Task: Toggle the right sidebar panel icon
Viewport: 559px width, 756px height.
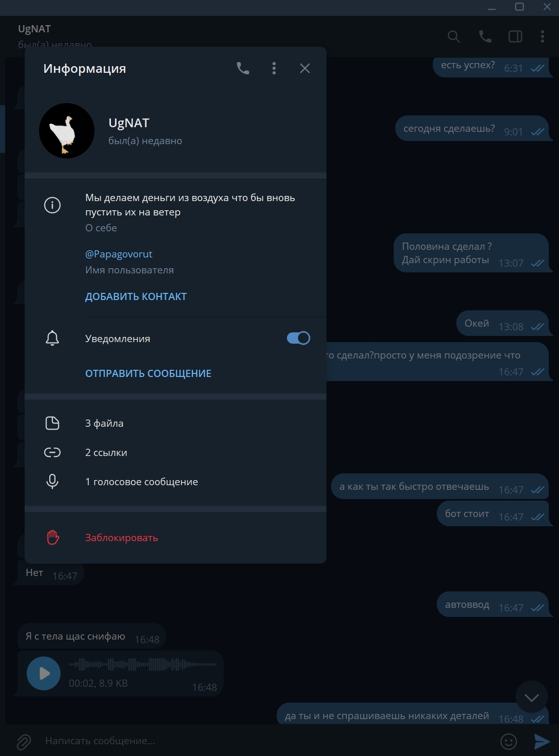Action: point(515,36)
